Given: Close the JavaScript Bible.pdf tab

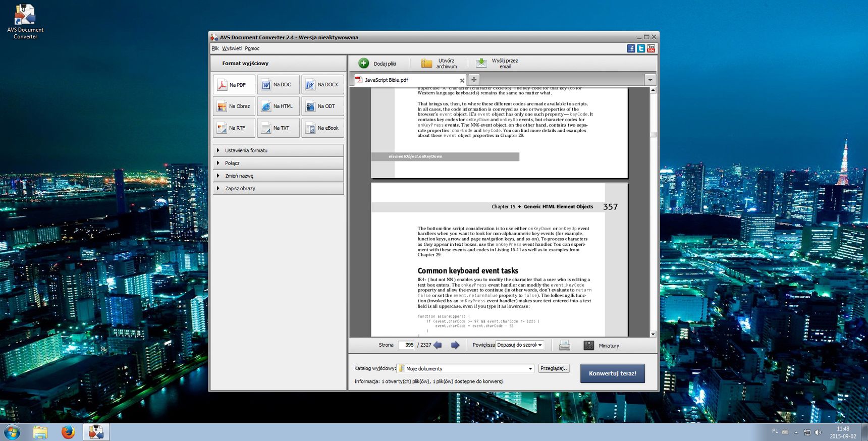Looking at the screenshot, I should pos(462,80).
